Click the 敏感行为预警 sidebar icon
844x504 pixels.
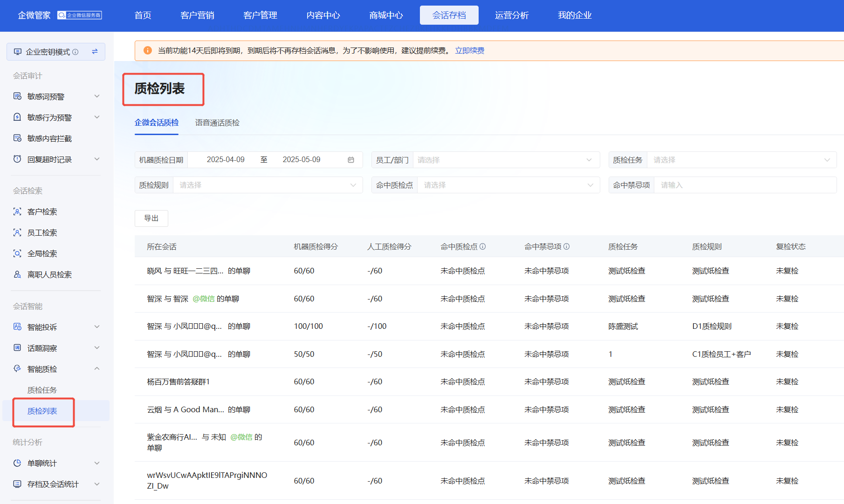pyautogui.click(x=17, y=117)
